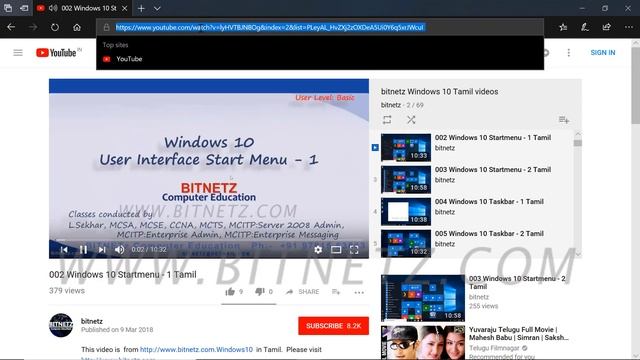The height and width of the screenshot is (360, 640).
Task: Open a new tab with plus icon
Action: tap(141, 8)
